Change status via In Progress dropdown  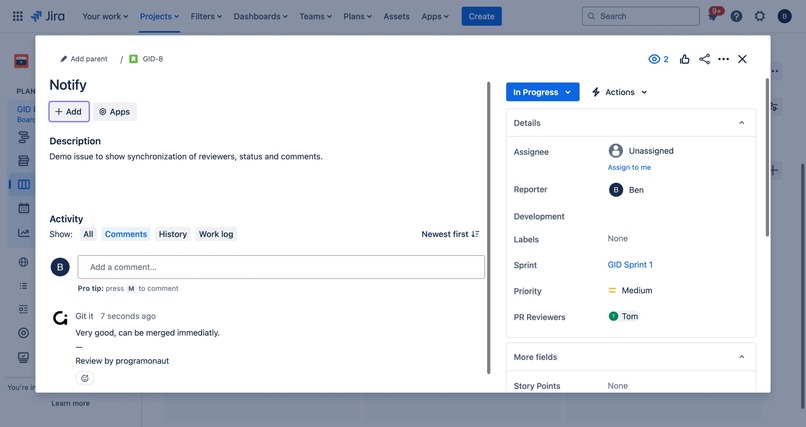pyautogui.click(x=542, y=92)
